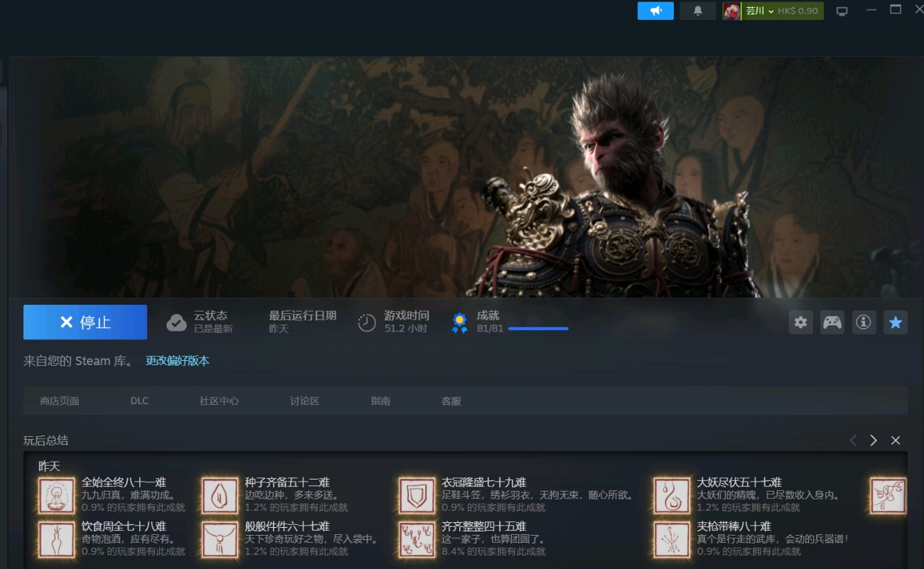Open the DLC tab
Screen dimensions: 924x569
(x=139, y=401)
